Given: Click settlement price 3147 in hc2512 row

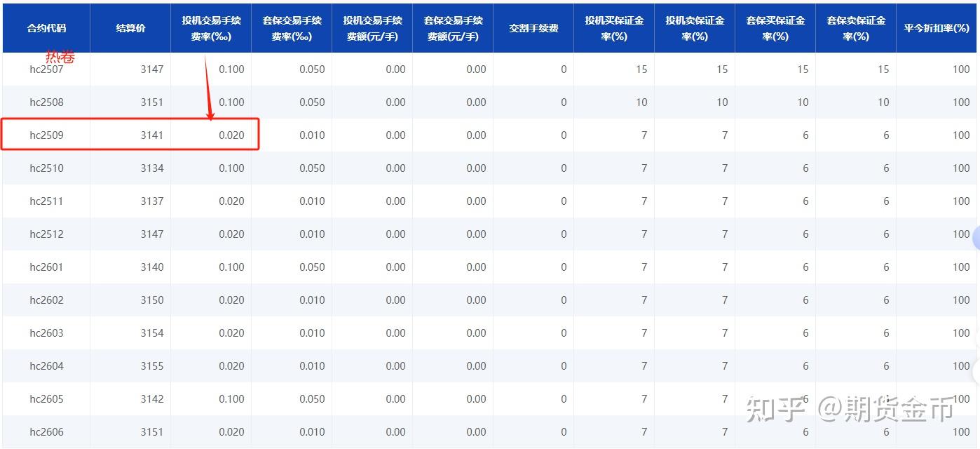Looking at the screenshot, I should 151,234.
